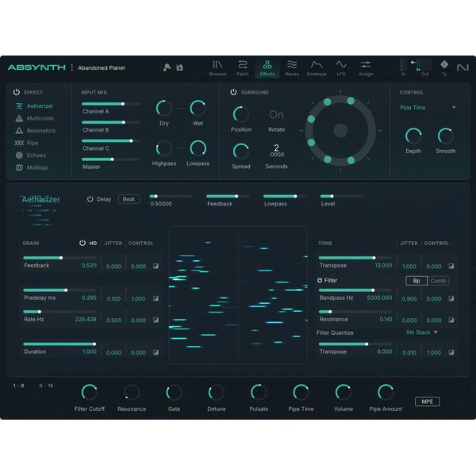The image size is (476, 476).
Task: Open the Envelope view
Action: pos(317,68)
